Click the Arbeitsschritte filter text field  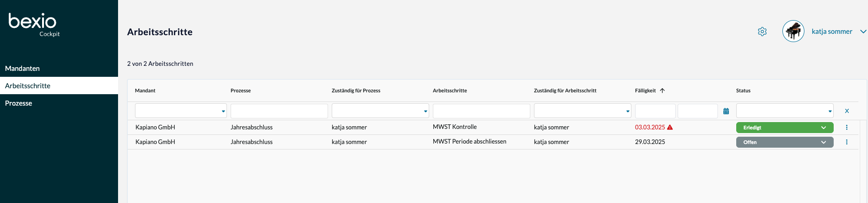pos(481,111)
